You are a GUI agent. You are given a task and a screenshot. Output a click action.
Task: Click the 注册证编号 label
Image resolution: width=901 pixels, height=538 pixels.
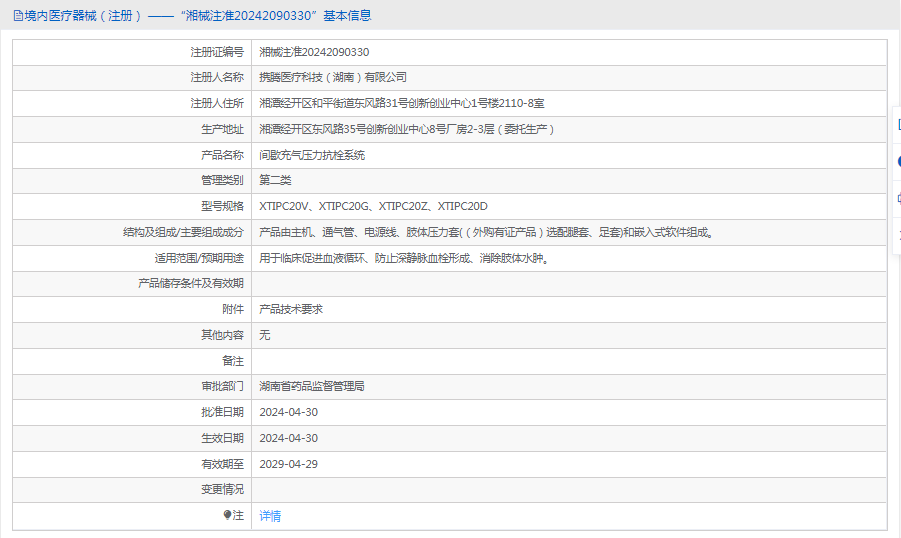click(217, 52)
